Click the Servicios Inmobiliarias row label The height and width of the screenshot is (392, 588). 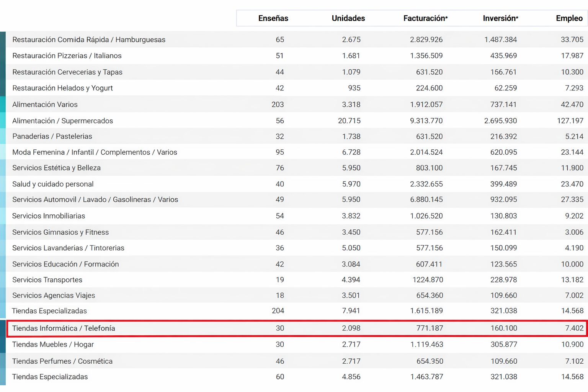pyautogui.click(x=49, y=216)
